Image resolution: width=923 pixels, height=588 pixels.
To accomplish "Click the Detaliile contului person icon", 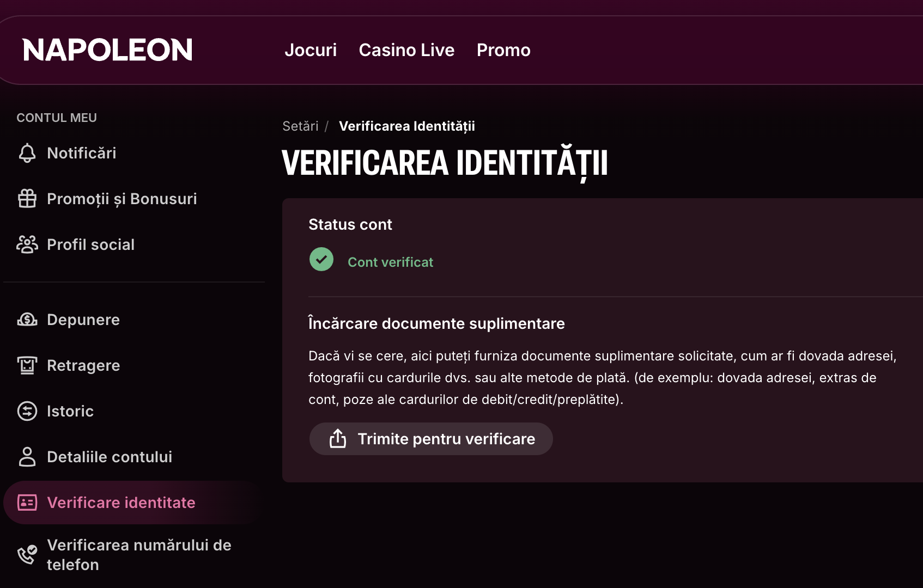I will (x=27, y=457).
